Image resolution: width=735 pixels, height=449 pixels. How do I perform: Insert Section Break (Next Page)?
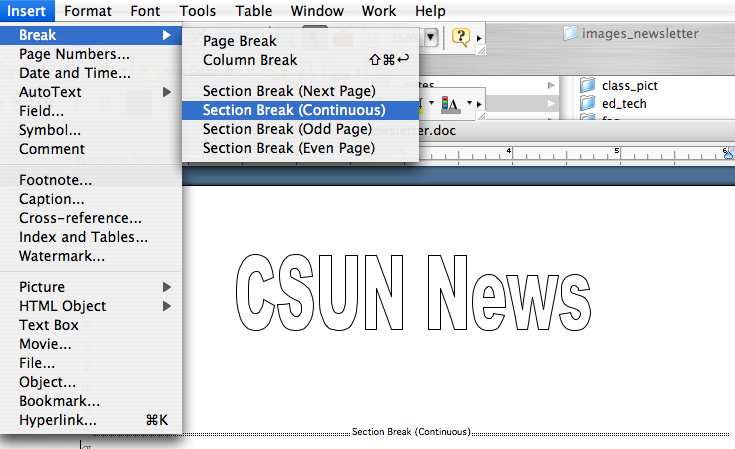point(300,91)
